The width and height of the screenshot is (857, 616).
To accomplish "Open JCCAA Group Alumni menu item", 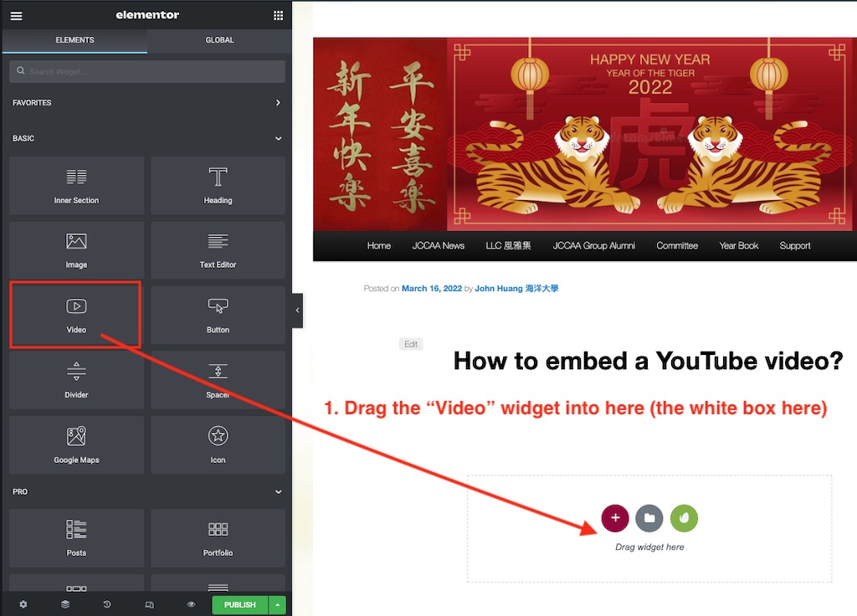I will (594, 246).
